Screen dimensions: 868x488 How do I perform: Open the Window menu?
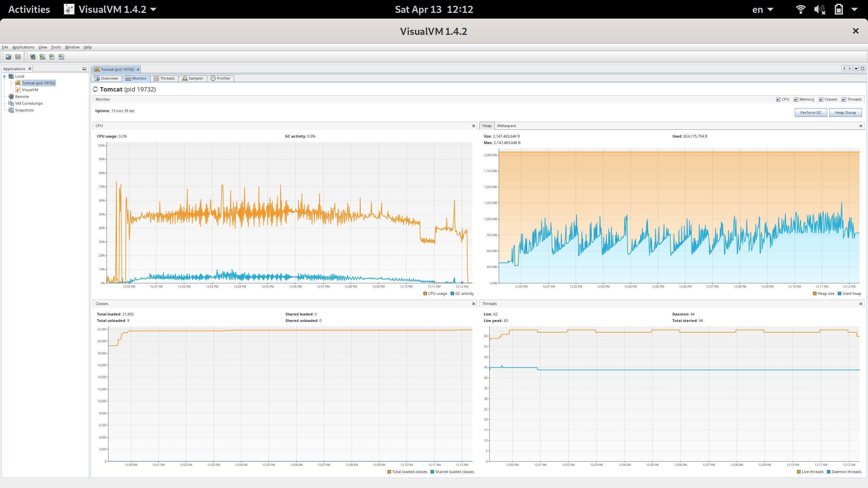[x=72, y=47]
